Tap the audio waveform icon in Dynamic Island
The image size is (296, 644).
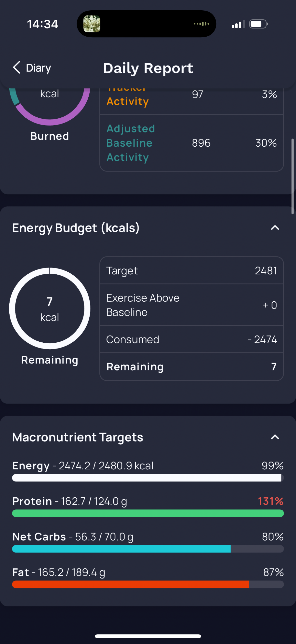(201, 24)
